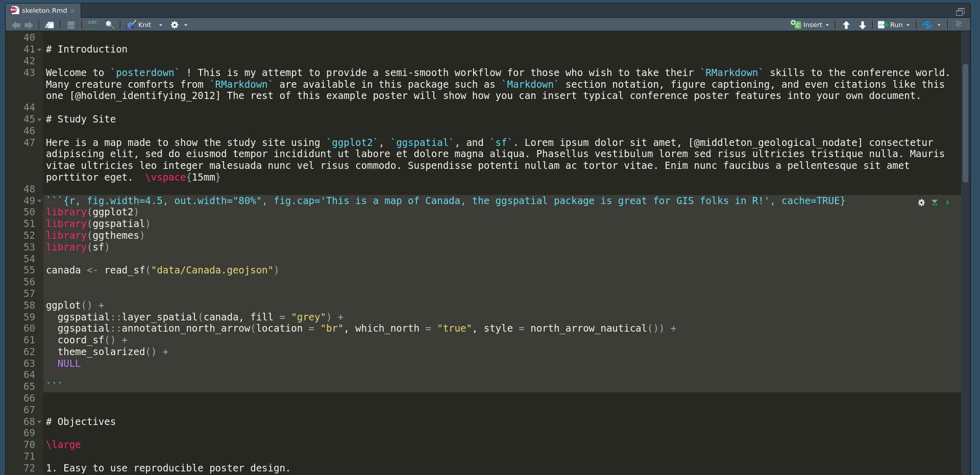Image resolution: width=980 pixels, height=475 pixels.
Task: Show document in new window icon
Action: pos(50,24)
